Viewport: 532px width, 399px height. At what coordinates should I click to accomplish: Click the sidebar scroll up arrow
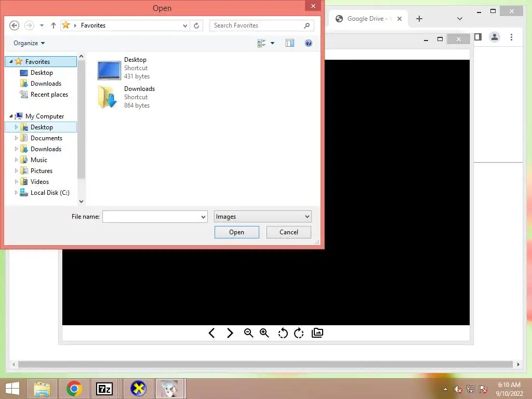81,56
